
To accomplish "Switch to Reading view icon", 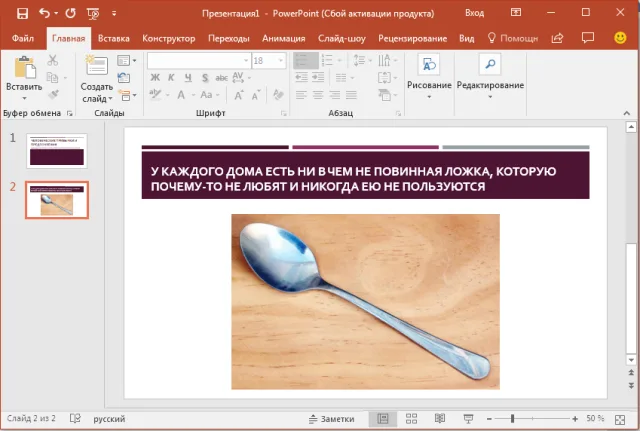I will pyautogui.click(x=440, y=419).
